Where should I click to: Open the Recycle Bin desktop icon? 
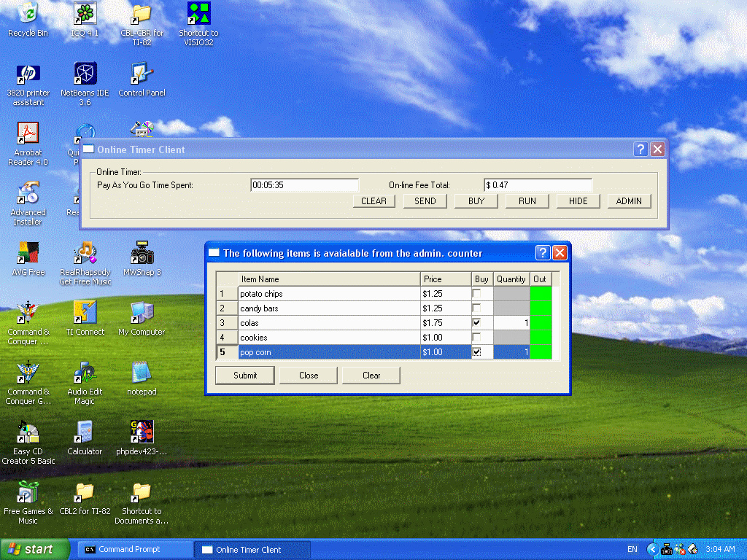[28, 13]
